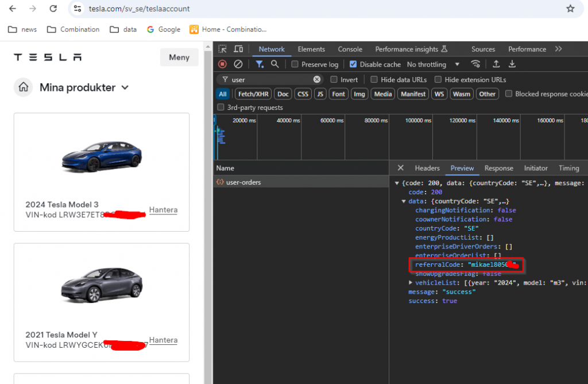Click in the network filter text field

(270, 79)
